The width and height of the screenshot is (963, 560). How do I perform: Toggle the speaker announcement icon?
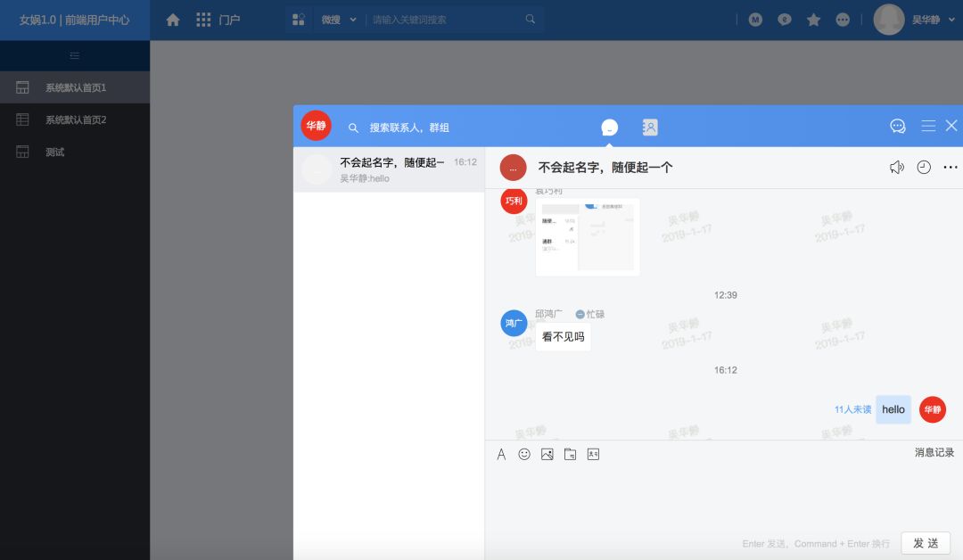pos(897,167)
